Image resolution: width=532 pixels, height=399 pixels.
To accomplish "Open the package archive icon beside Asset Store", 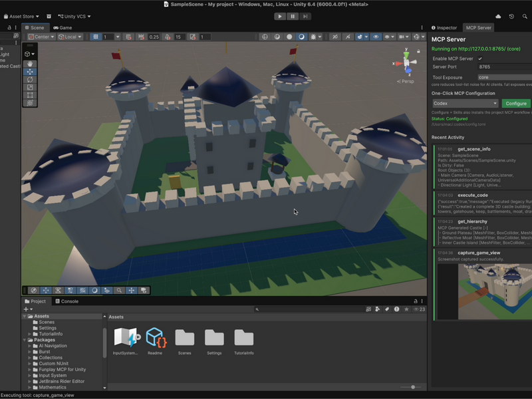I will (x=49, y=16).
